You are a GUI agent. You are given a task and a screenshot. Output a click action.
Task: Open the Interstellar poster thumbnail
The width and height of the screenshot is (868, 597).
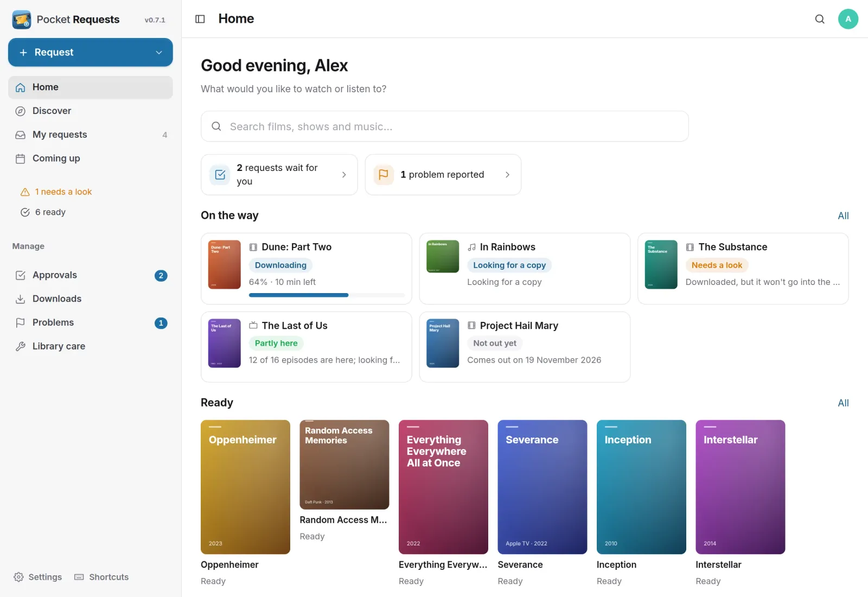point(741,487)
